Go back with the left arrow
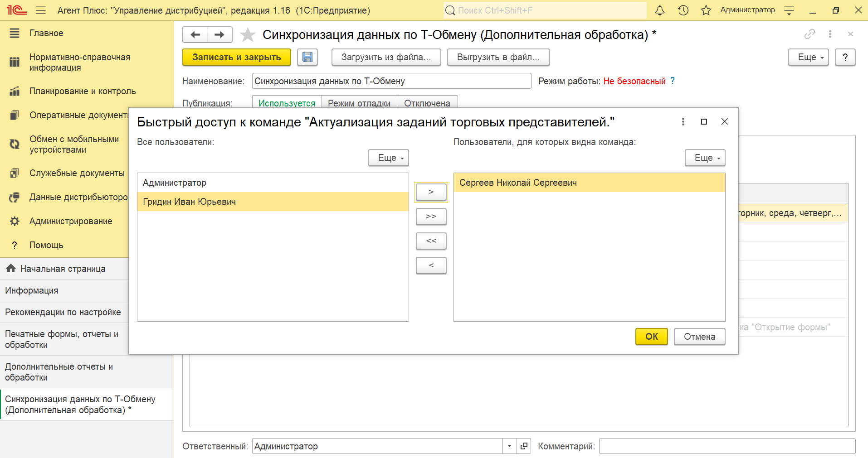This screenshot has height=458, width=868. (x=195, y=34)
